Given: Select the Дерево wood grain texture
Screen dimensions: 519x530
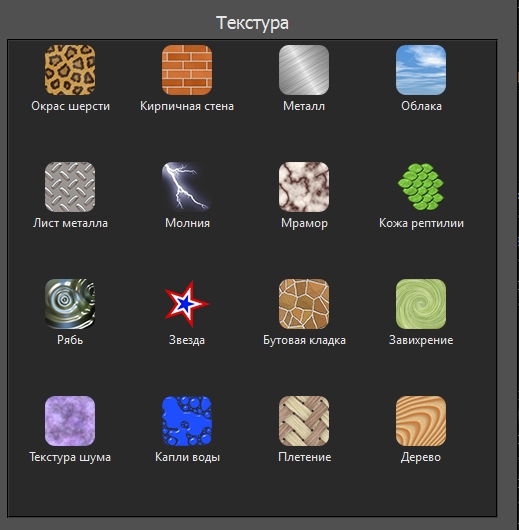Looking at the screenshot, I should pos(421,421).
